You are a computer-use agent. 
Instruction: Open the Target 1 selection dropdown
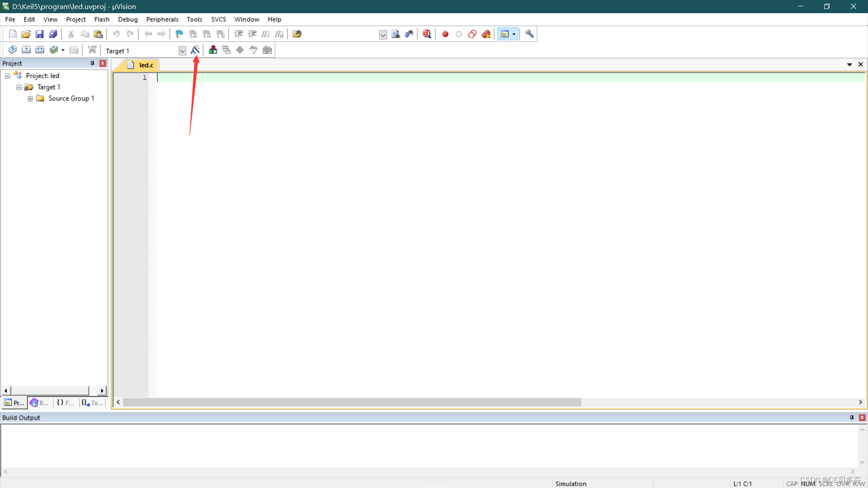182,51
